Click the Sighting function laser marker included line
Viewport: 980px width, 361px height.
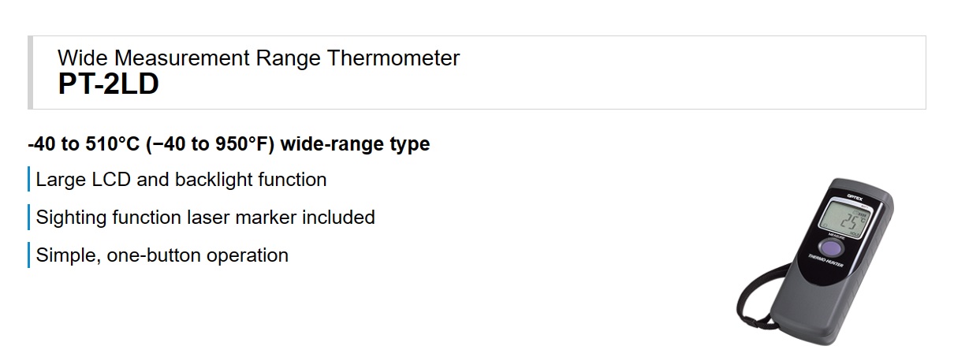[x=206, y=218]
